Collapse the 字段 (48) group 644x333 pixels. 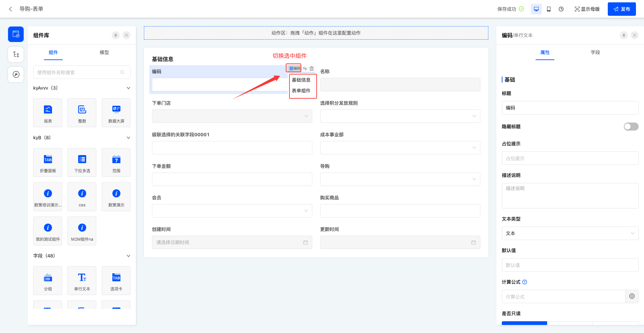pos(128,256)
